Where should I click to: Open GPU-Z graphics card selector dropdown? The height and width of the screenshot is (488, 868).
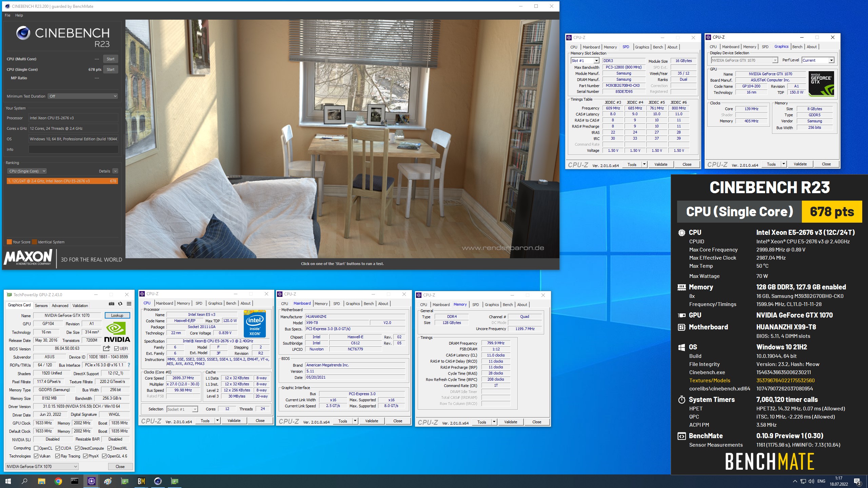click(42, 467)
